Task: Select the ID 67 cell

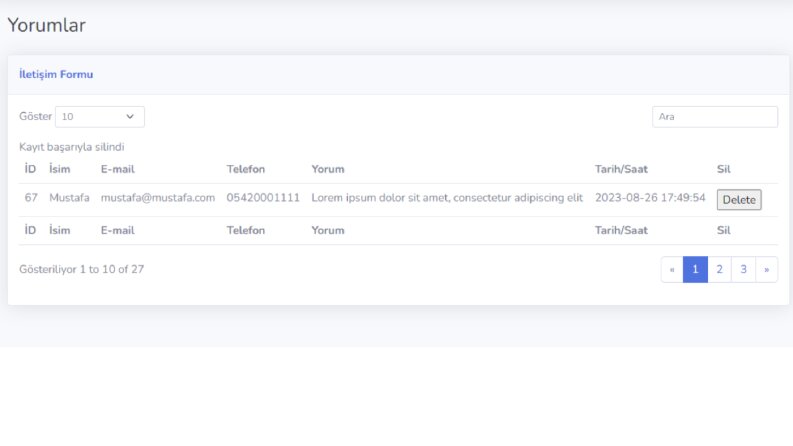Action: pos(31,198)
